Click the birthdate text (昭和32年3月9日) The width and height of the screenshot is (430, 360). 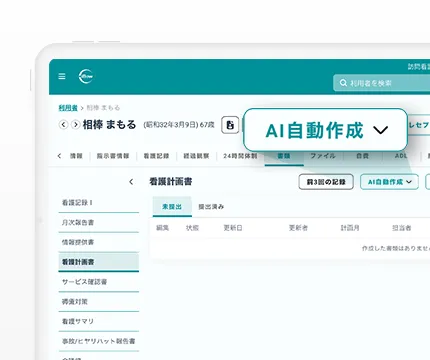pyautogui.click(x=171, y=125)
